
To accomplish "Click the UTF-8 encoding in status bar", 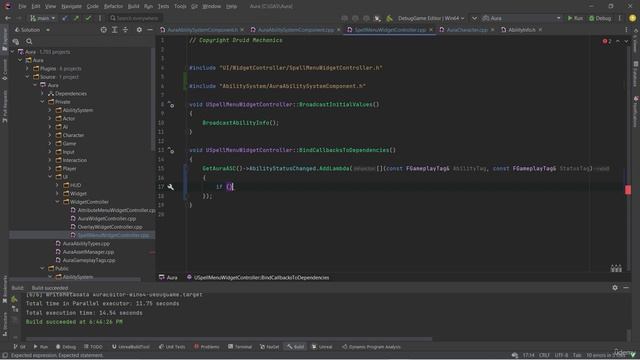I will point(561,355).
